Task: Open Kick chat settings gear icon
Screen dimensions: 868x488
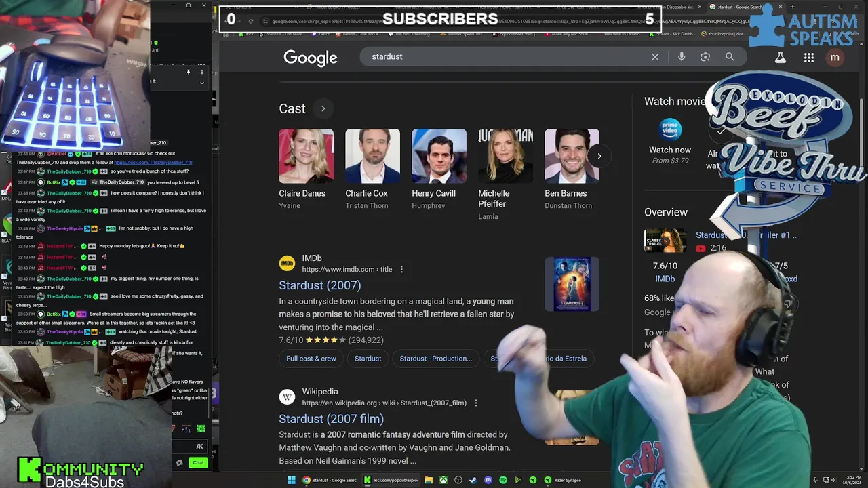Action: click(179, 463)
